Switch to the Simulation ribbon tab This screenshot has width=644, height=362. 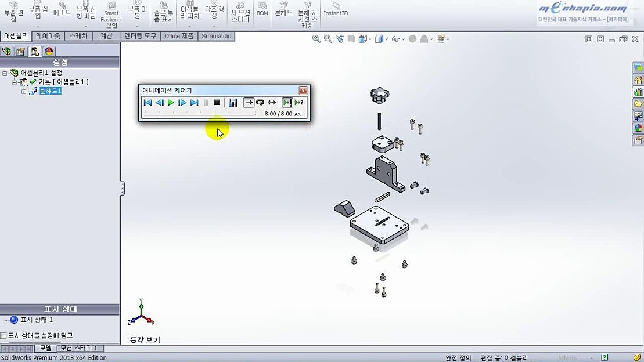[x=216, y=36]
